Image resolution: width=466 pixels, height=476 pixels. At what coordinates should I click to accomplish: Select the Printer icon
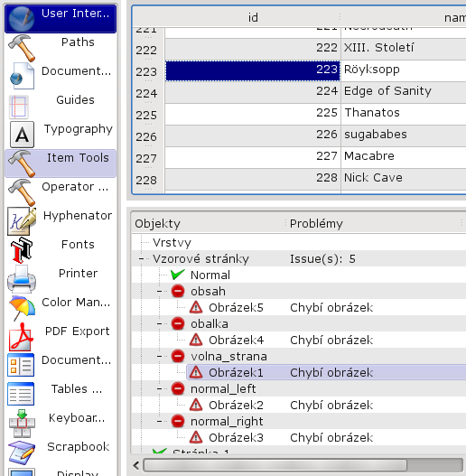click(x=22, y=279)
